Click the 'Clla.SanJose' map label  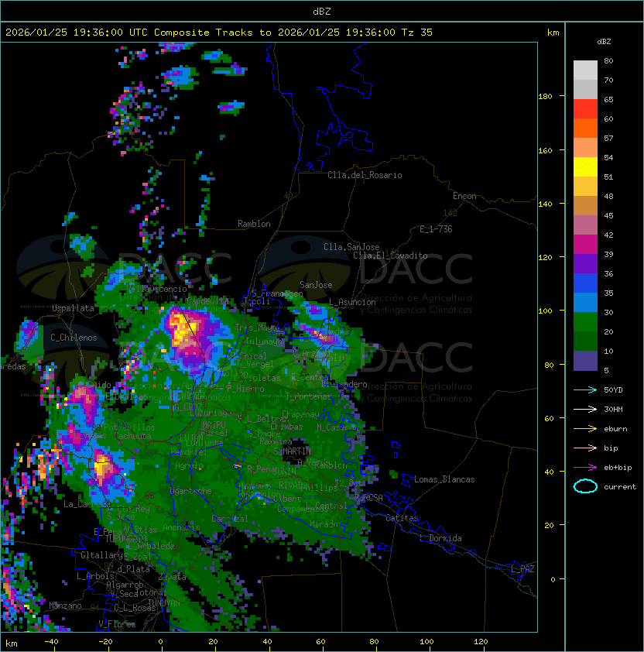(x=351, y=247)
